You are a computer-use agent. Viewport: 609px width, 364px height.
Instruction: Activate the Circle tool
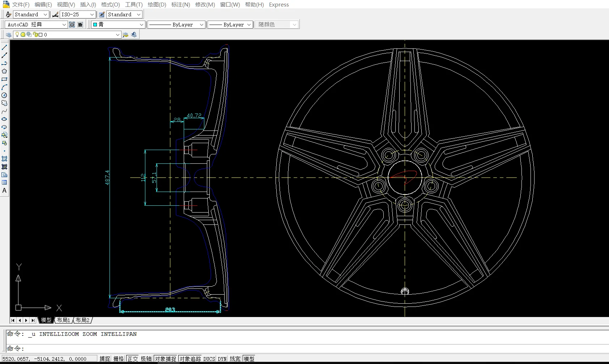tap(4, 95)
